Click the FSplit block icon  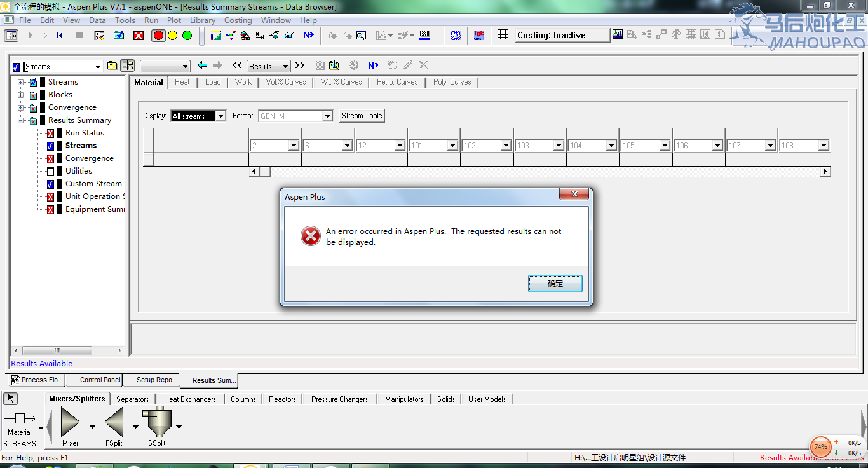pos(114,423)
